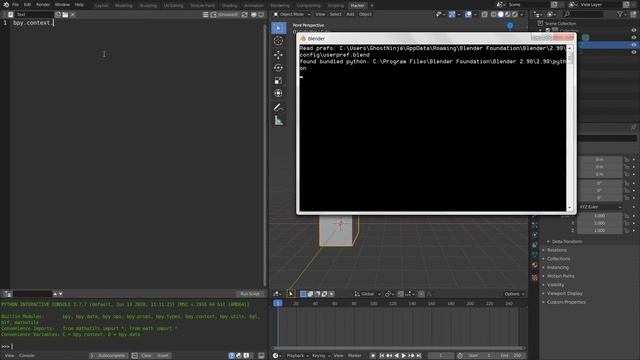The height and width of the screenshot is (360, 640).
Task: Open the timeline Playback menu
Action: click(297, 356)
